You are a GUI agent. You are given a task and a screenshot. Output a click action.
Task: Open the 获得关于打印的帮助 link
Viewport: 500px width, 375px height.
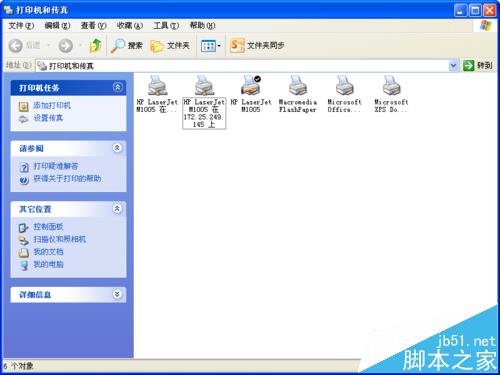point(67,179)
